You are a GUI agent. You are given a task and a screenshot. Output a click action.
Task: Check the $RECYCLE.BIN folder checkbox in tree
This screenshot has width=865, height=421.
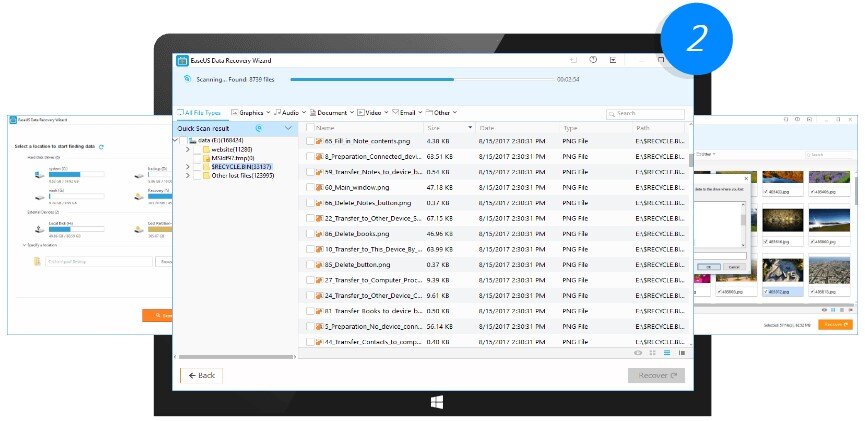(197, 167)
